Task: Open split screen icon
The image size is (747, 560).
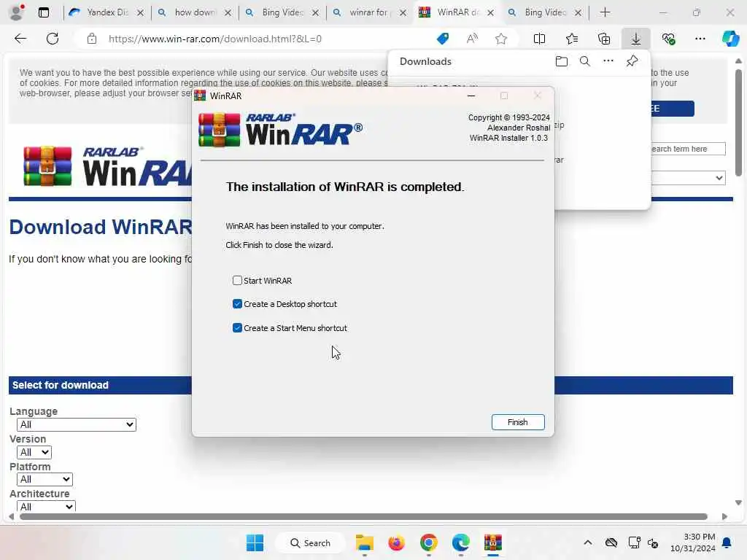Action: pyautogui.click(x=539, y=39)
